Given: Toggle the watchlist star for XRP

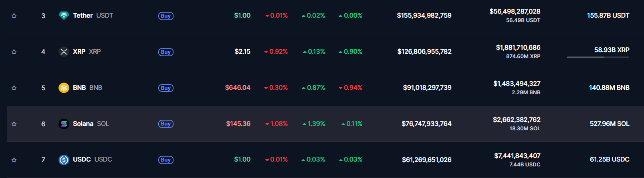Looking at the screenshot, I should tap(14, 52).
